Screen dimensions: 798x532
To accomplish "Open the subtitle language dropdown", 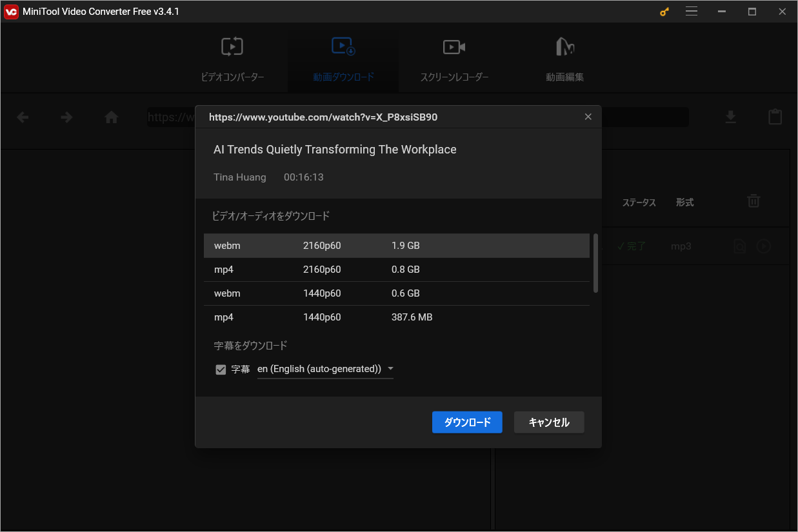I will (x=325, y=369).
